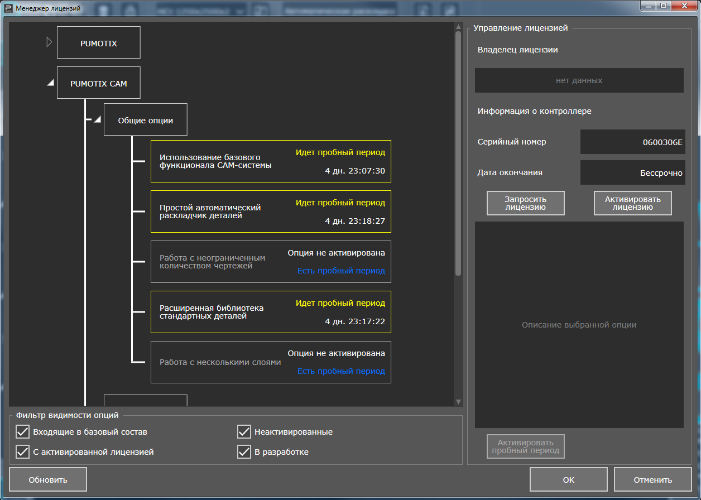701x500 pixels.
Task: Click the scrollbar up arrow in options tree
Action: pyautogui.click(x=458, y=27)
